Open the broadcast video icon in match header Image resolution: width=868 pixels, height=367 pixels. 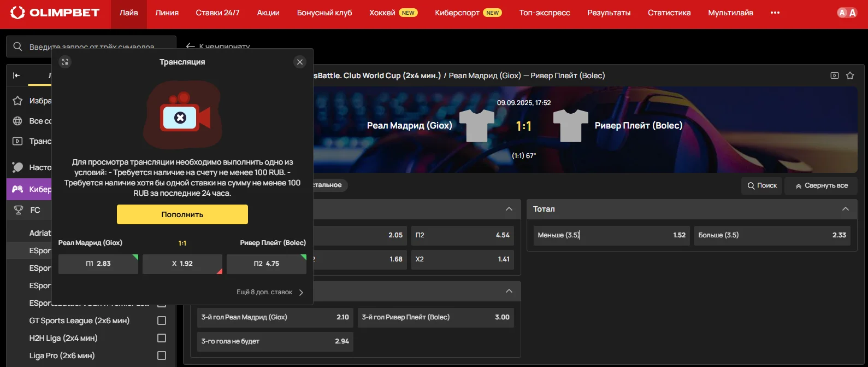click(x=834, y=75)
